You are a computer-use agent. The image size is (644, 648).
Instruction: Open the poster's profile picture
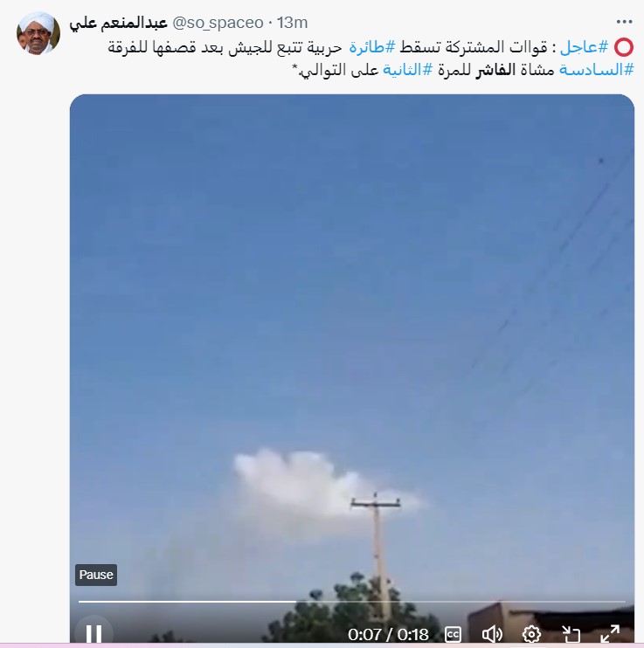tap(38, 33)
